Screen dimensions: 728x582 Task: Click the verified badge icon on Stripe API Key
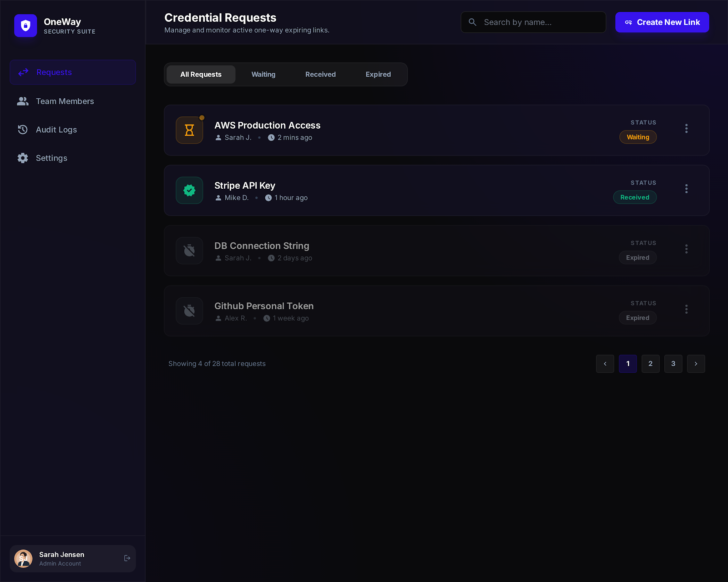click(189, 190)
